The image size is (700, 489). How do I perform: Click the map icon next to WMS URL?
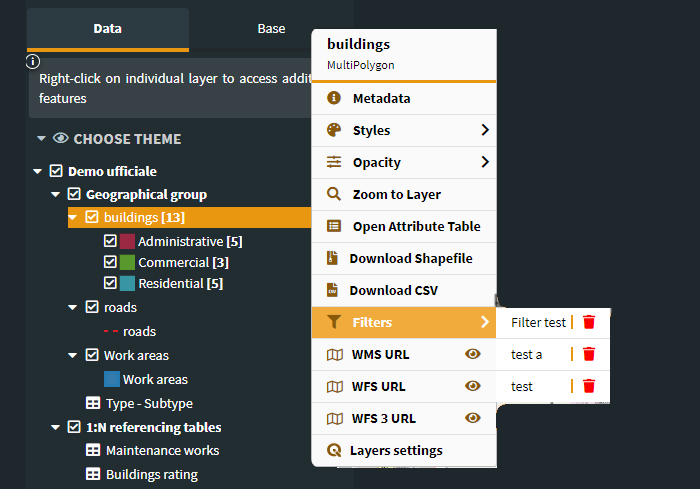(x=335, y=355)
